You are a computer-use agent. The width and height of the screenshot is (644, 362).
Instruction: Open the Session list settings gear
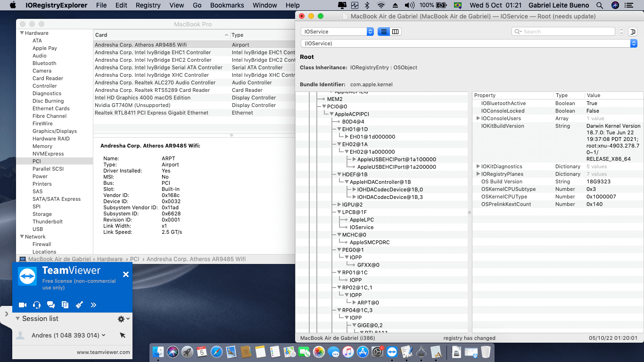click(x=120, y=319)
